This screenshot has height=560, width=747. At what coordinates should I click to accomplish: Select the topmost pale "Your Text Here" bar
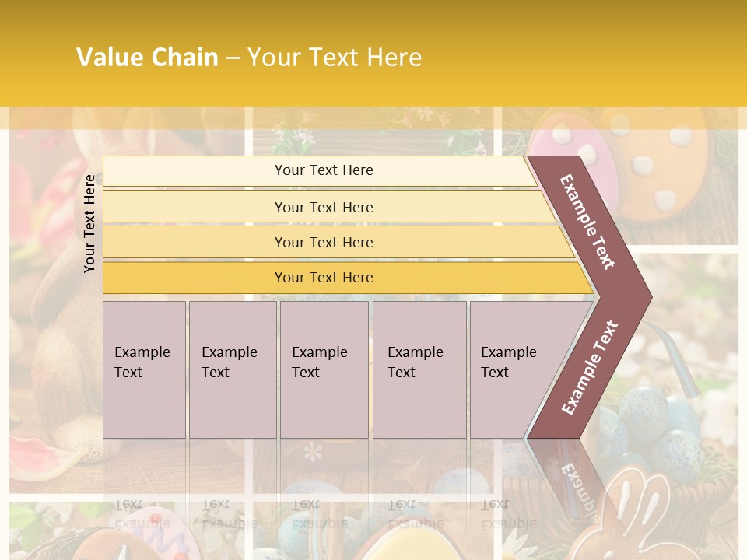point(323,170)
